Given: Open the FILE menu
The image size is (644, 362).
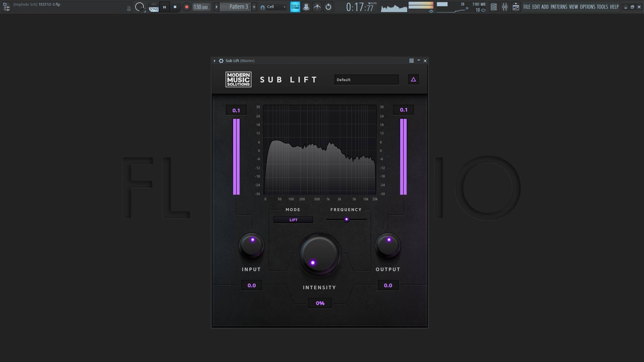Looking at the screenshot, I should pos(527,7).
